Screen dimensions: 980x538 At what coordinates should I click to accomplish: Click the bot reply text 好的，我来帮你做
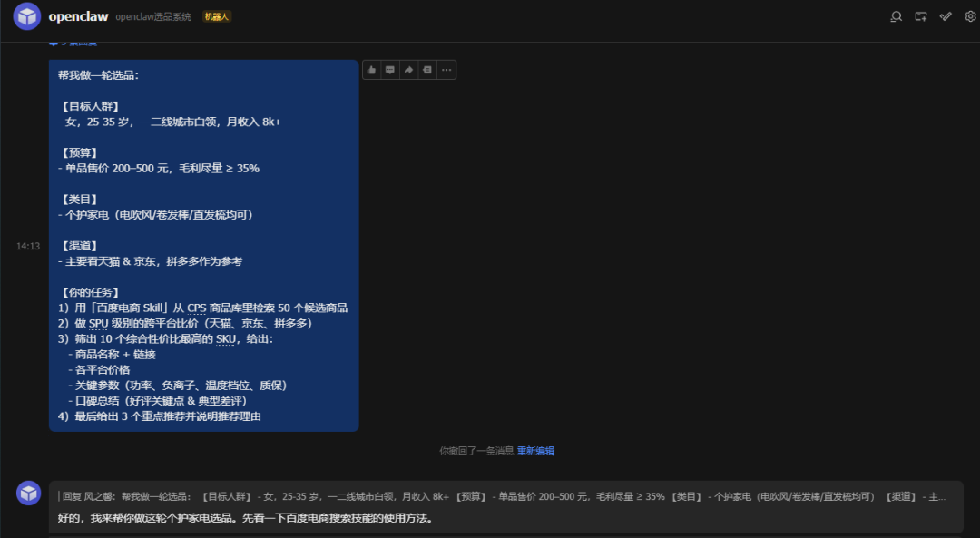pyautogui.click(x=246, y=518)
